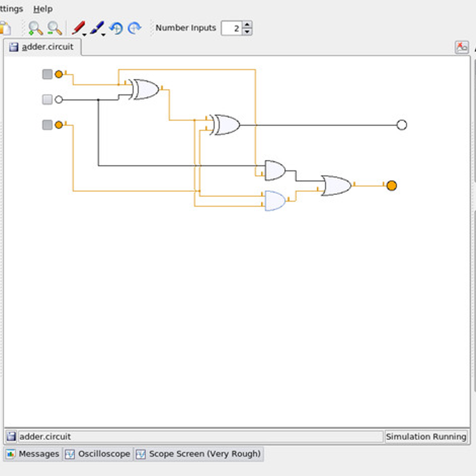Image resolution: width=476 pixels, height=476 pixels.
Task: Toggle the top input switch on the circuit
Action: tap(47, 74)
